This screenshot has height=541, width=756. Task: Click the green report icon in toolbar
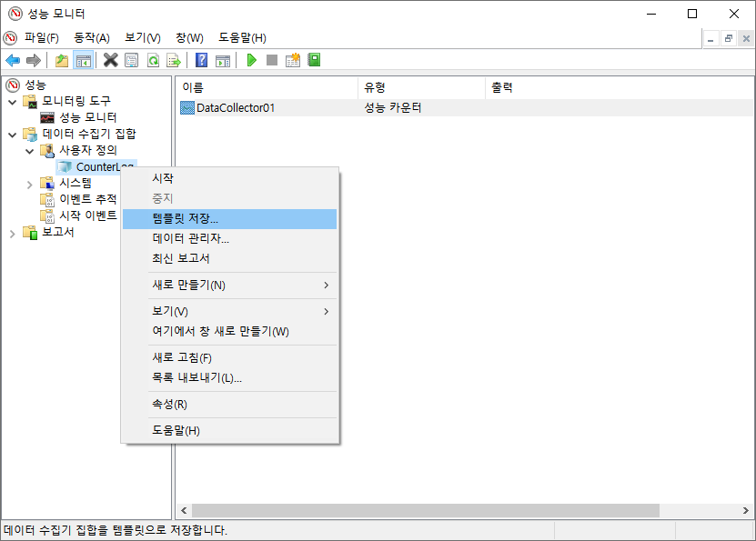click(x=314, y=60)
